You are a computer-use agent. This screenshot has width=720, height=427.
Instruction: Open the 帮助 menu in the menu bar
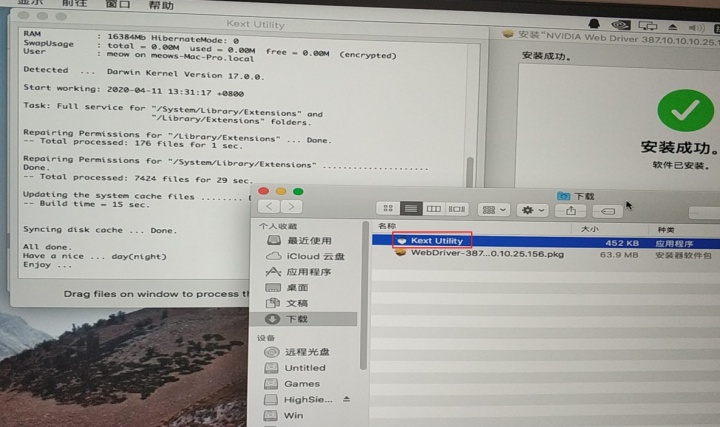click(161, 5)
